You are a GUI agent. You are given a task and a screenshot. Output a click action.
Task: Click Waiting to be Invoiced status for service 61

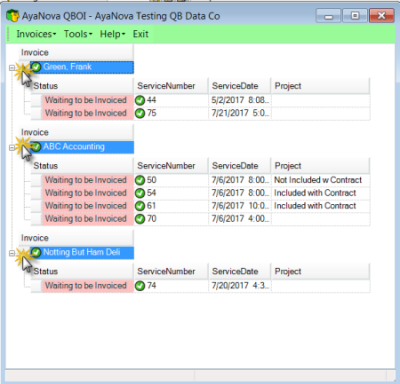click(88, 206)
